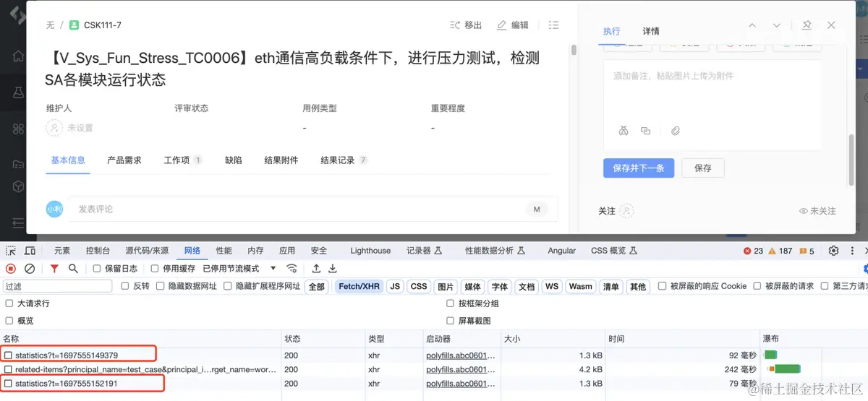Click the export HAR download icon
868x401 pixels.
point(333,269)
